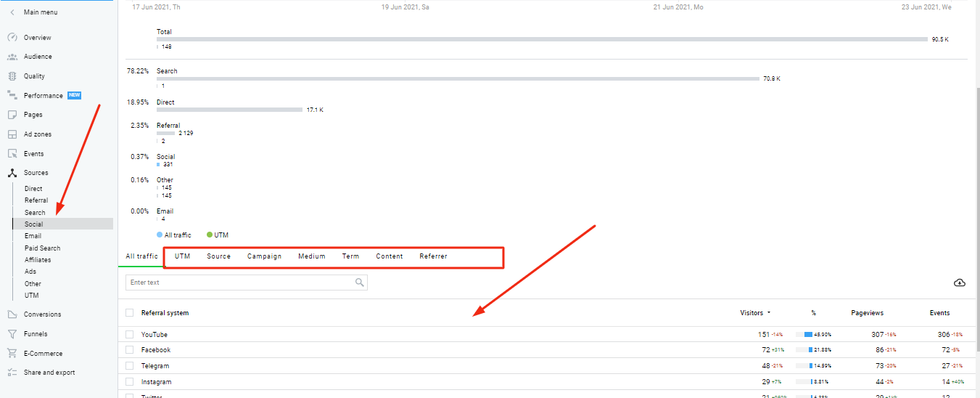Open Email under Sources
Viewport: 980px width, 398px height.
[33, 236]
